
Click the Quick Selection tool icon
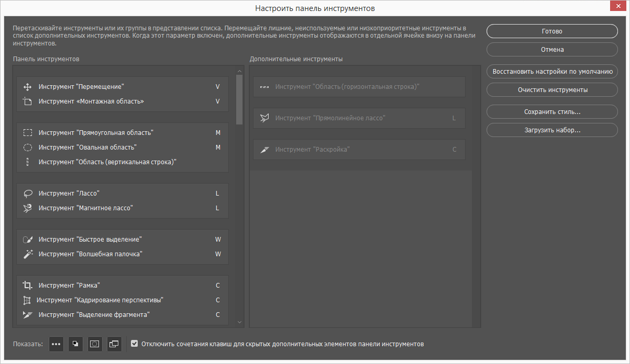coord(28,240)
